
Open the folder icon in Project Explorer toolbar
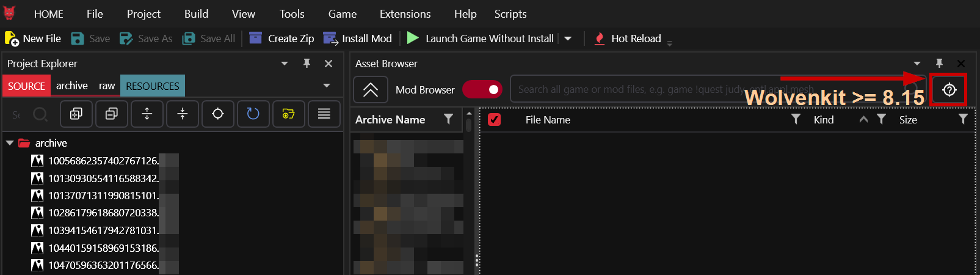point(289,114)
